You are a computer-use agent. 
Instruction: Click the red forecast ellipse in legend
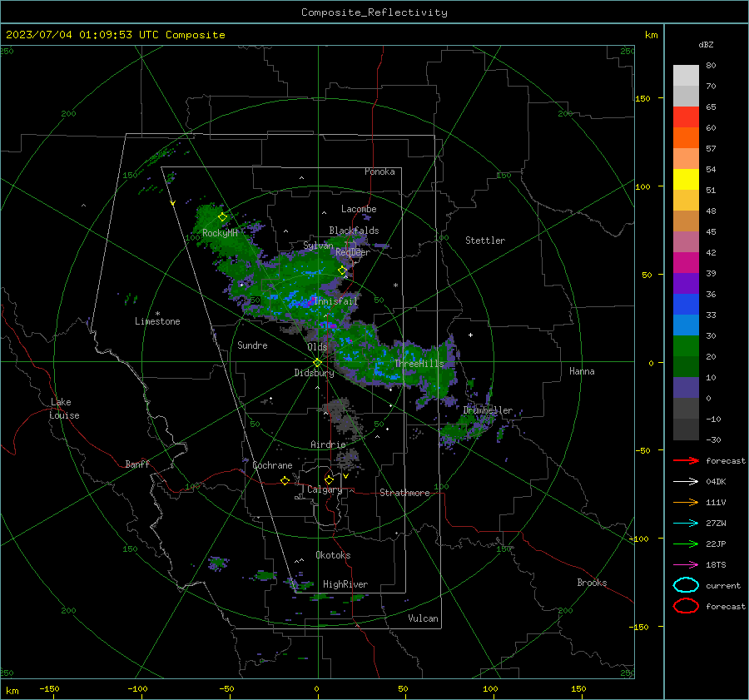point(686,606)
